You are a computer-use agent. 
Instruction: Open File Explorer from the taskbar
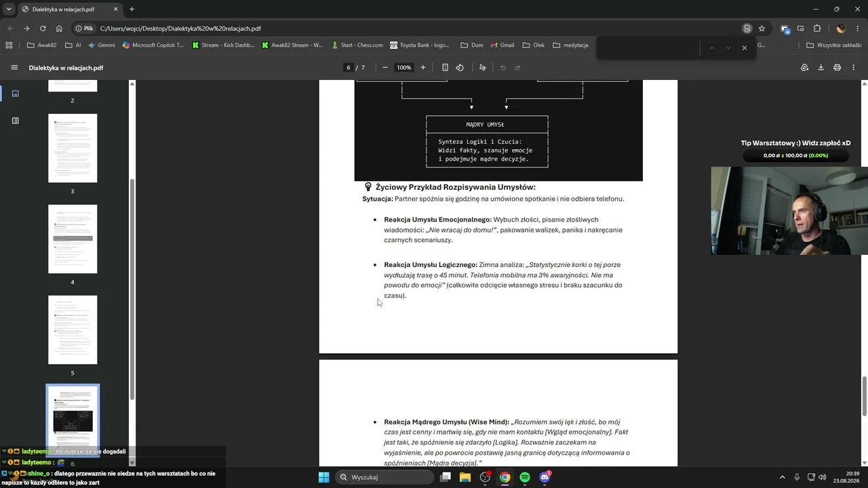(x=465, y=477)
